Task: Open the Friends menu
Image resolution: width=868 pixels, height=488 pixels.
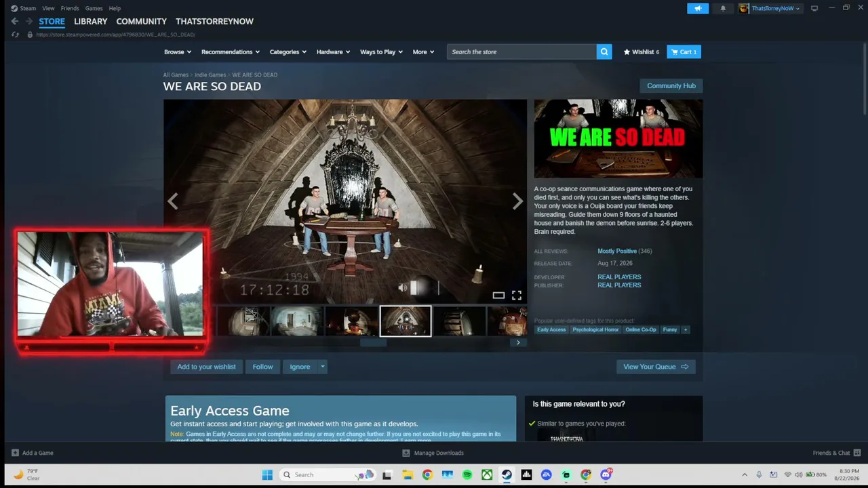Action: [x=70, y=8]
